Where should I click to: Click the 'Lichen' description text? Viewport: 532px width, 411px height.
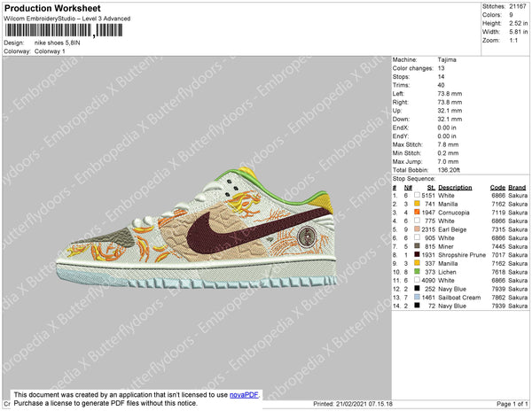point(447,272)
